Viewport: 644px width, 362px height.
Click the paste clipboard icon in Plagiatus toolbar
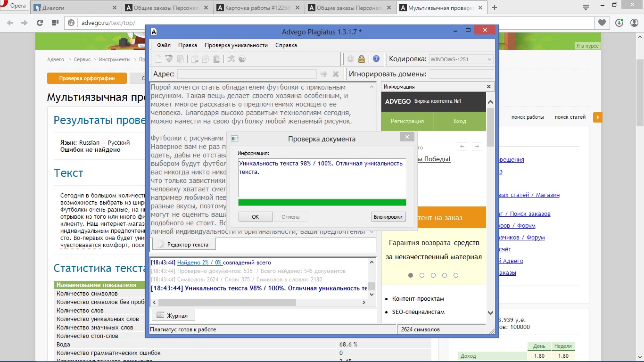tap(216, 59)
